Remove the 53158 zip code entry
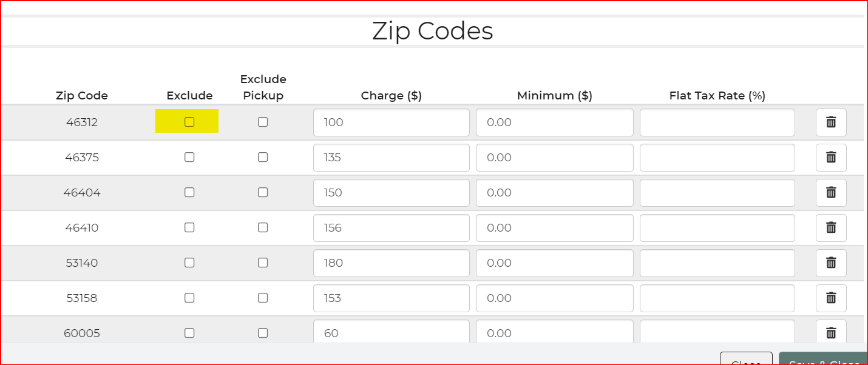 pyautogui.click(x=831, y=298)
